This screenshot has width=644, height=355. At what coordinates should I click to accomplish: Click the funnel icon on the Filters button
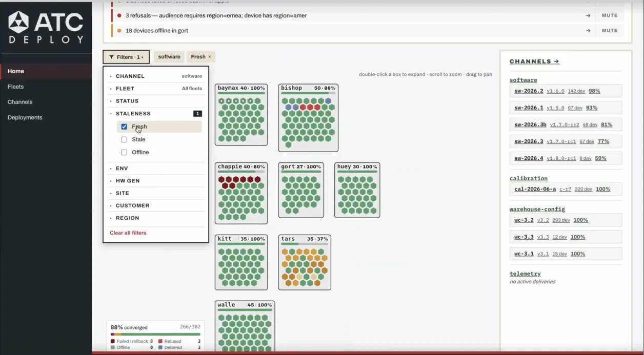(111, 57)
